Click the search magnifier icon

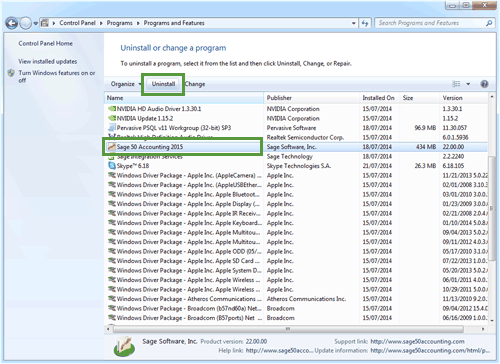pos(489,23)
